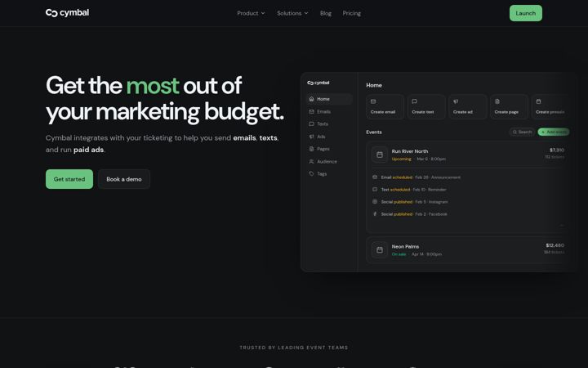Open Emails via its envelope sidebar icon
The image size is (588, 368).
tap(311, 111)
